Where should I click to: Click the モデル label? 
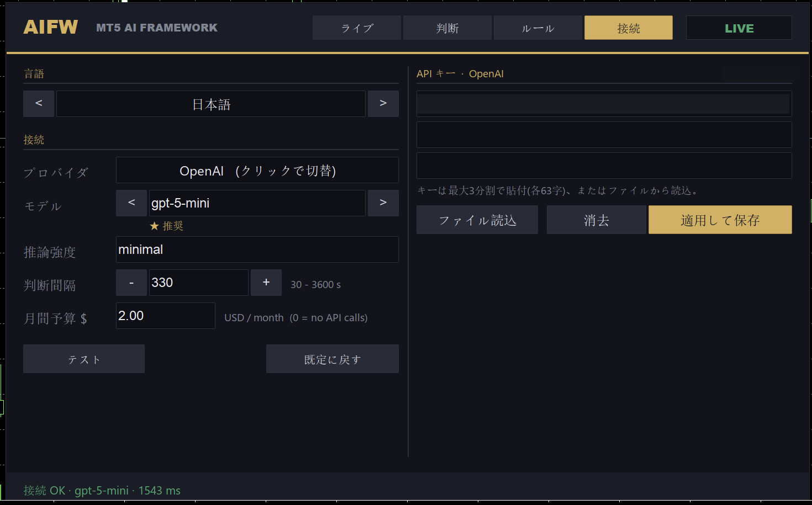coord(43,206)
